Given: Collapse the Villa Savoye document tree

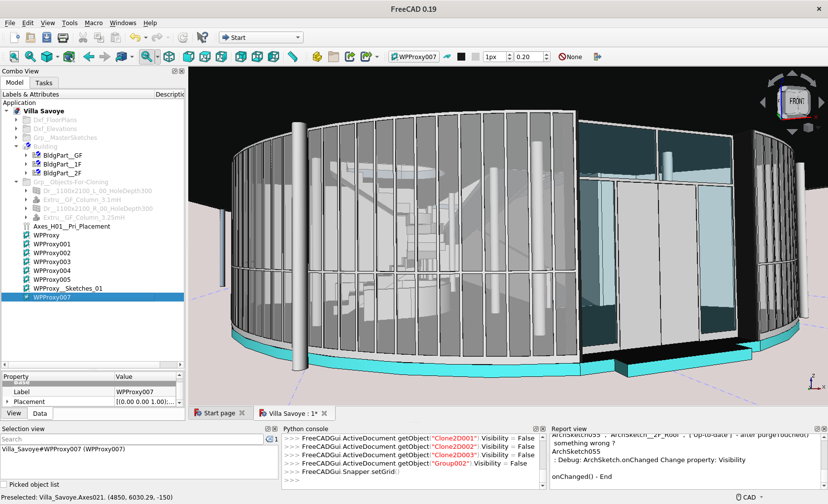Looking at the screenshot, I should point(6,111).
